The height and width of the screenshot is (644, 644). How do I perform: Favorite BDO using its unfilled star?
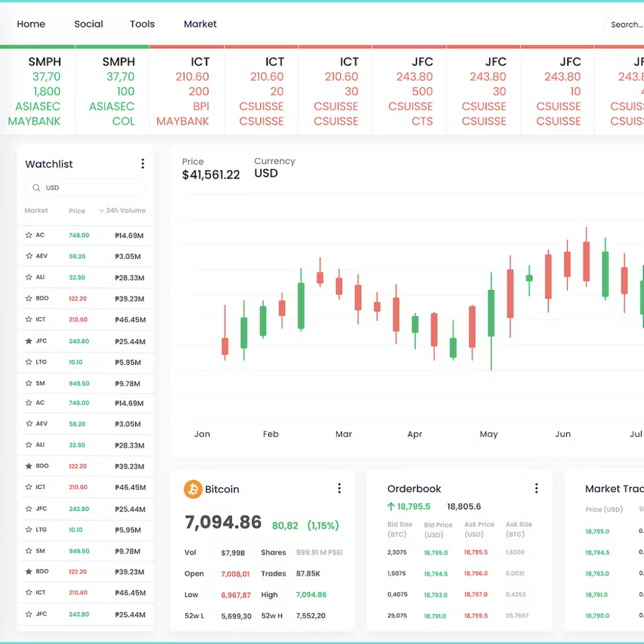coord(29,299)
